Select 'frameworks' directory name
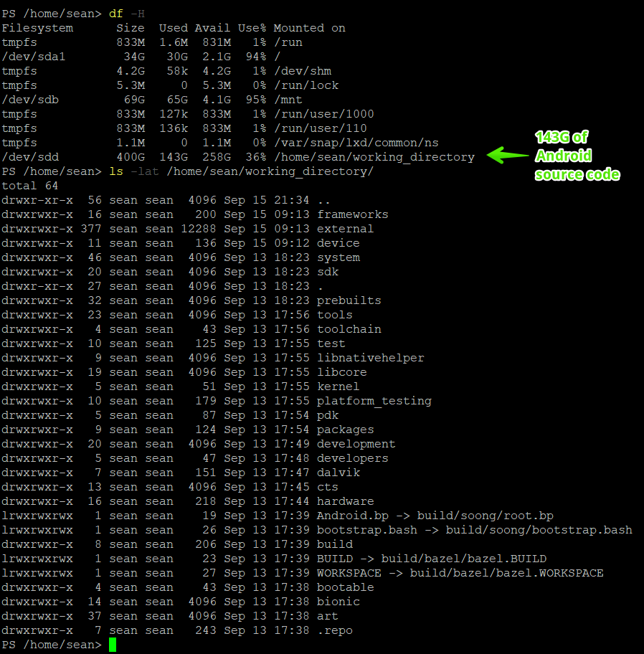This screenshot has width=644, height=654. point(352,214)
